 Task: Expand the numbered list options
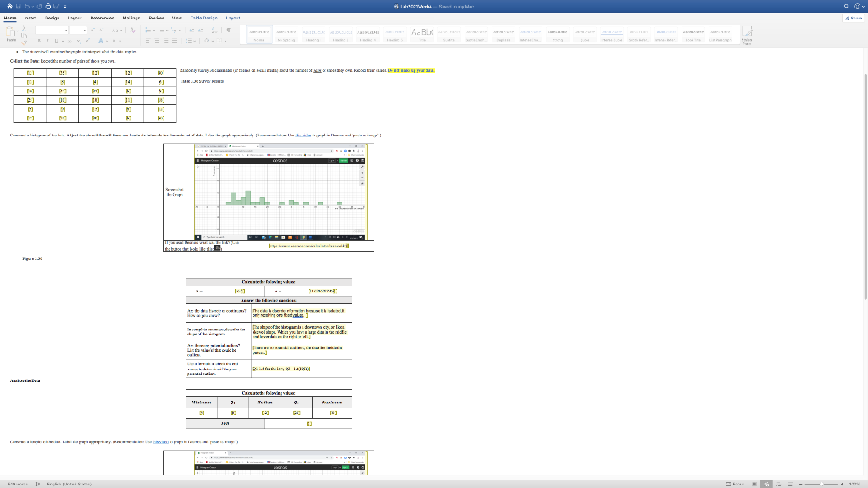167,30
